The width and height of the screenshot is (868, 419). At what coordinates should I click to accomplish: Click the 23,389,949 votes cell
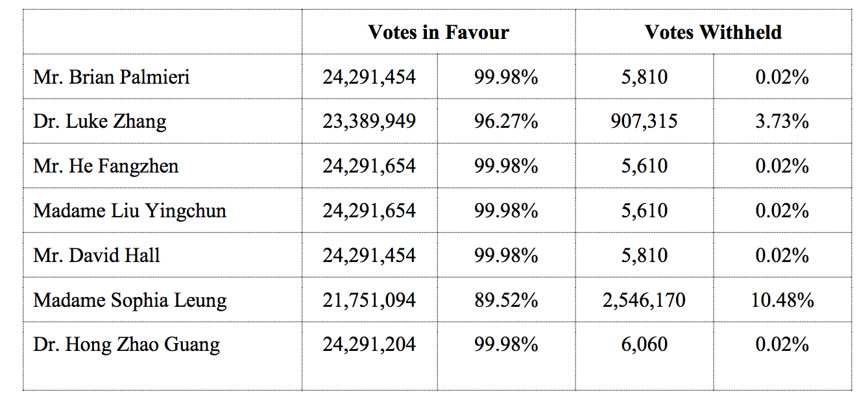click(x=370, y=121)
